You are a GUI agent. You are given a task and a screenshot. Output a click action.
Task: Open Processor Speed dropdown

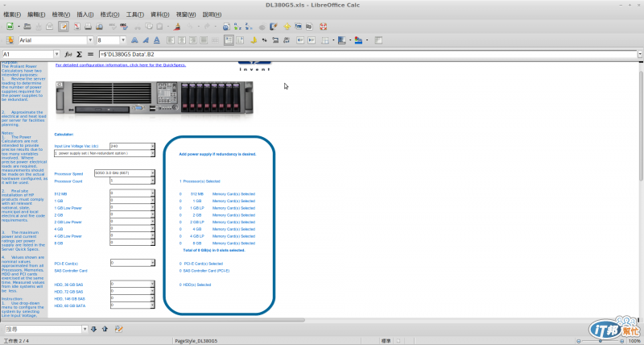point(152,173)
